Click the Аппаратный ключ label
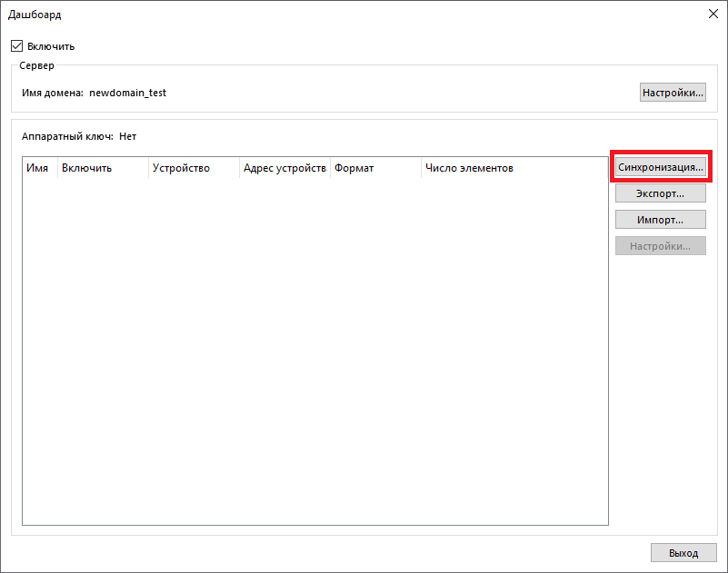Image resolution: width=728 pixels, height=573 pixels. click(x=67, y=136)
